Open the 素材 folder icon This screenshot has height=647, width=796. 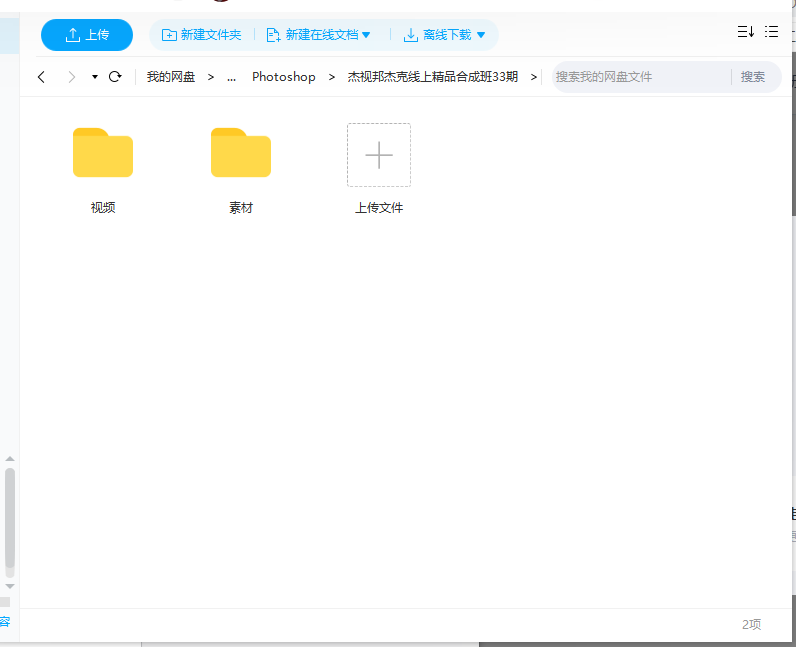pyautogui.click(x=241, y=152)
